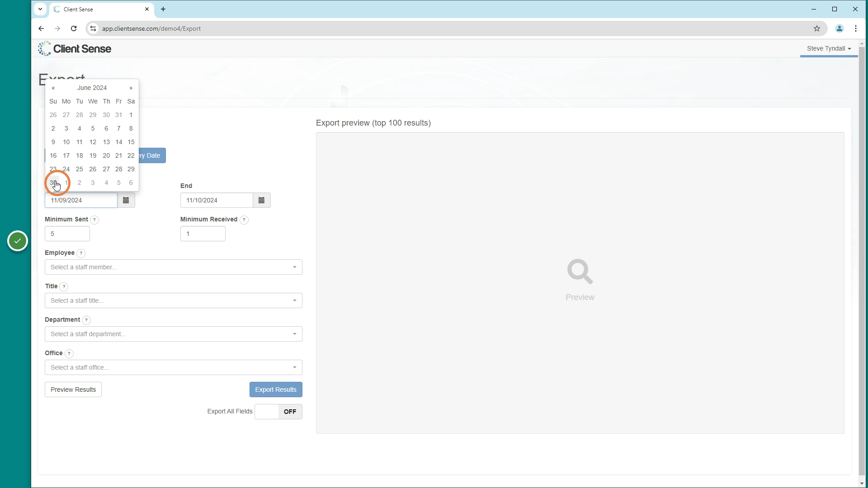Open Chrome three-dot menu
The image size is (868, 488).
point(856,28)
